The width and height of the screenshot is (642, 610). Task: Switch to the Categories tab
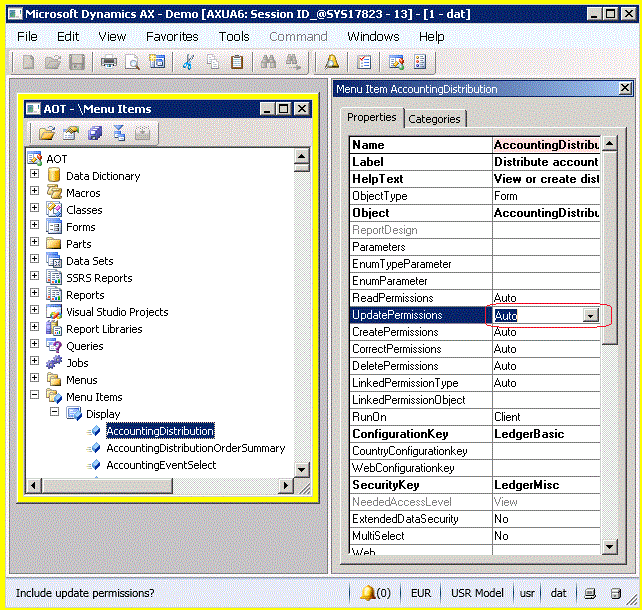tap(434, 119)
